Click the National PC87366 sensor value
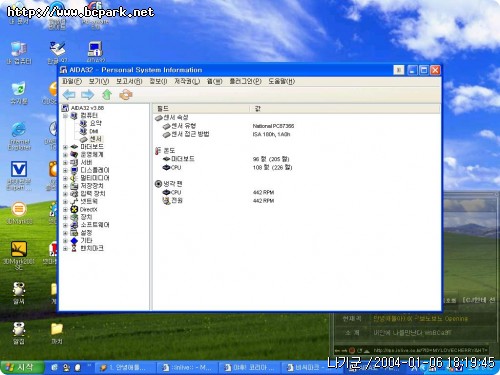 [x=273, y=126]
